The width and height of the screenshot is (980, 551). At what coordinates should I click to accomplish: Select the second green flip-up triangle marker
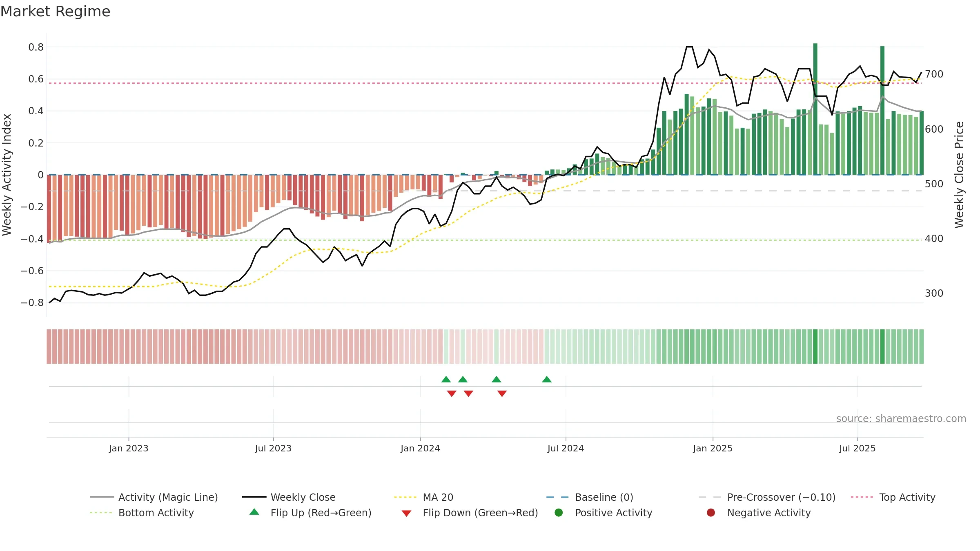tap(463, 379)
